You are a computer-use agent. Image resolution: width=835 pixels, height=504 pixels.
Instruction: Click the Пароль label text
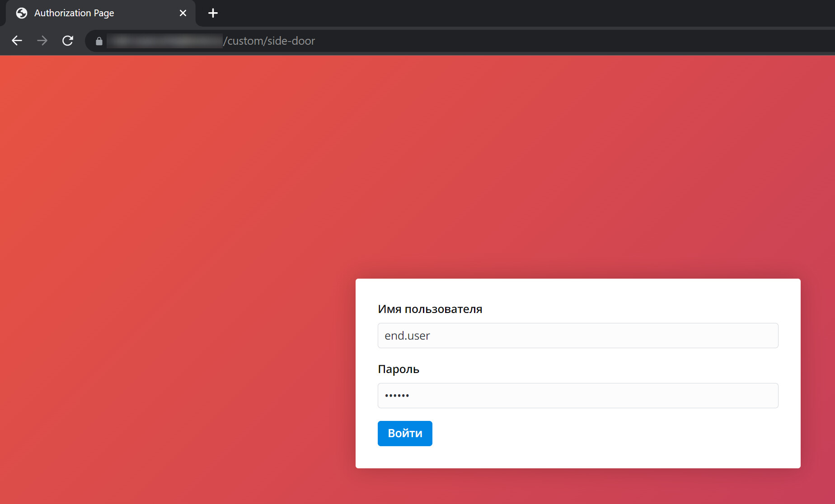[x=398, y=369]
